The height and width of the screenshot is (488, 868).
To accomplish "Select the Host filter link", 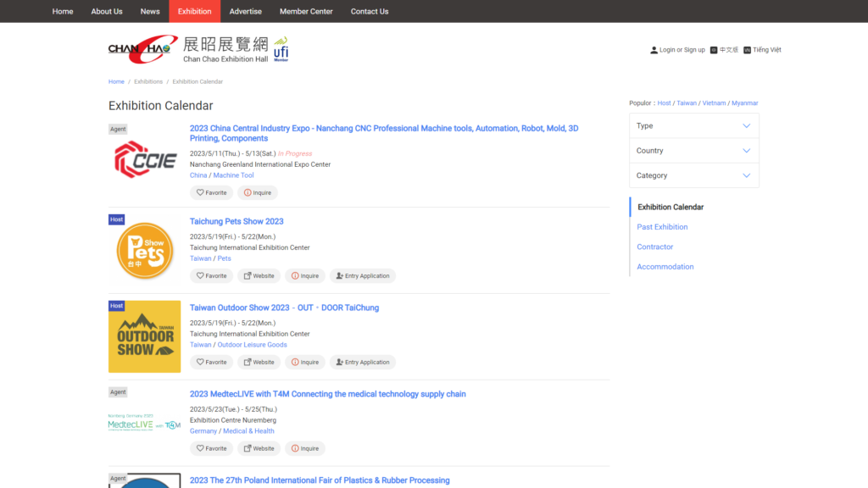I will 664,103.
